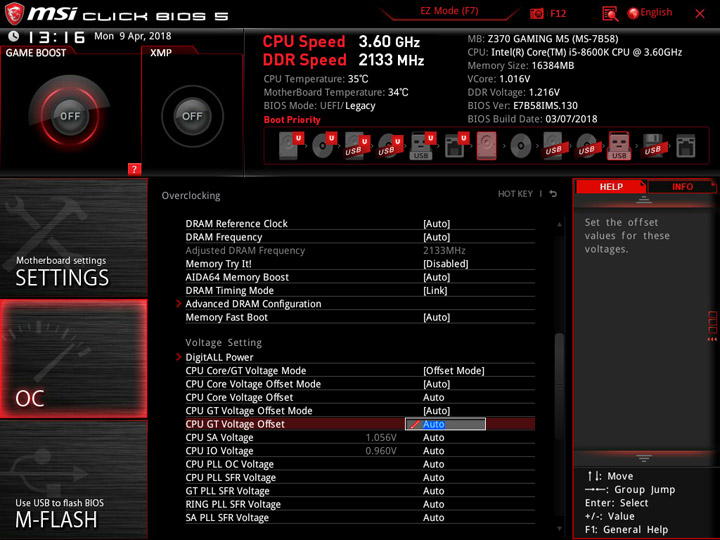Switch to the HELP tab
Image resolution: width=720 pixels, height=540 pixels.
pos(611,186)
